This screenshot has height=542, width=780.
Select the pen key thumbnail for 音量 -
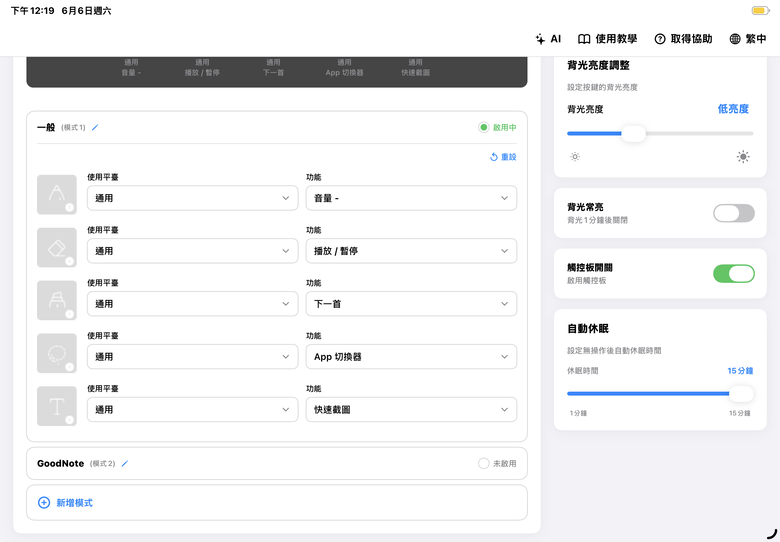57,194
